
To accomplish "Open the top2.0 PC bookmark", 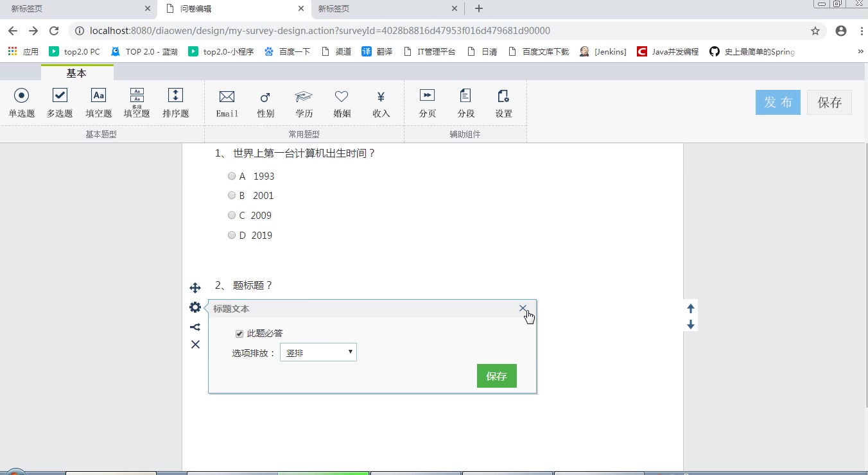I will pos(74,52).
